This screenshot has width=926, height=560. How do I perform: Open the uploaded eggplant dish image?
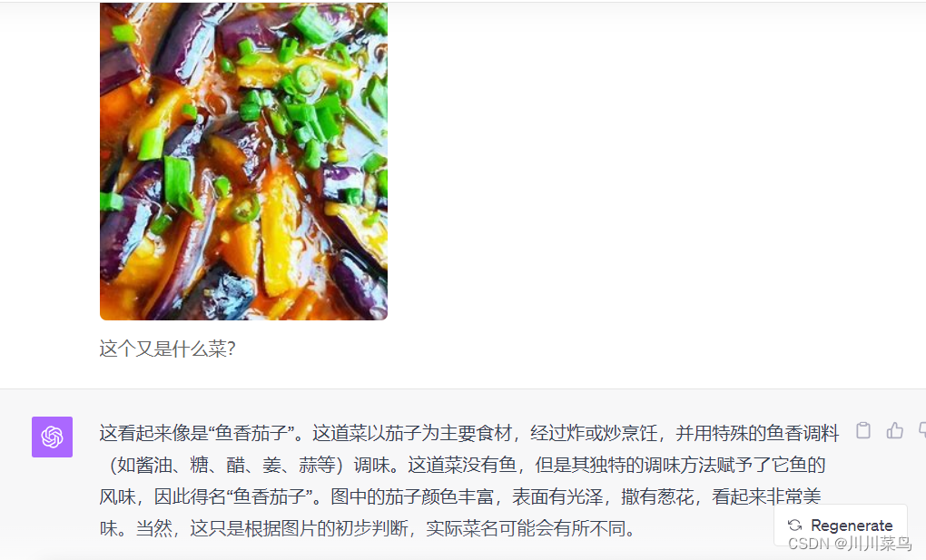pos(243,161)
